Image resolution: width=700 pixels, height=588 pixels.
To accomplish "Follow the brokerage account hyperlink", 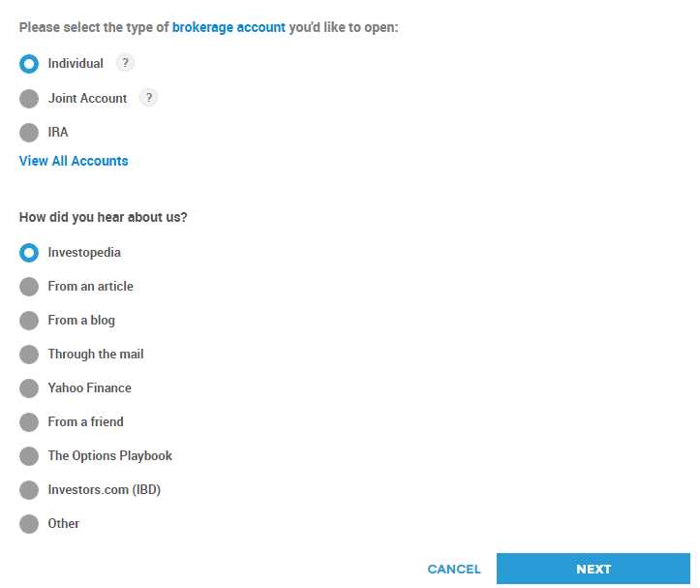I will pyautogui.click(x=228, y=27).
